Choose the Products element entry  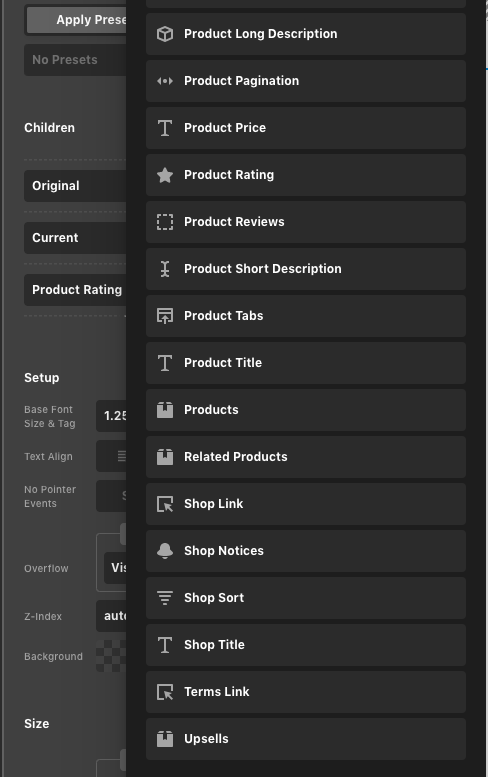coord(306,410)
